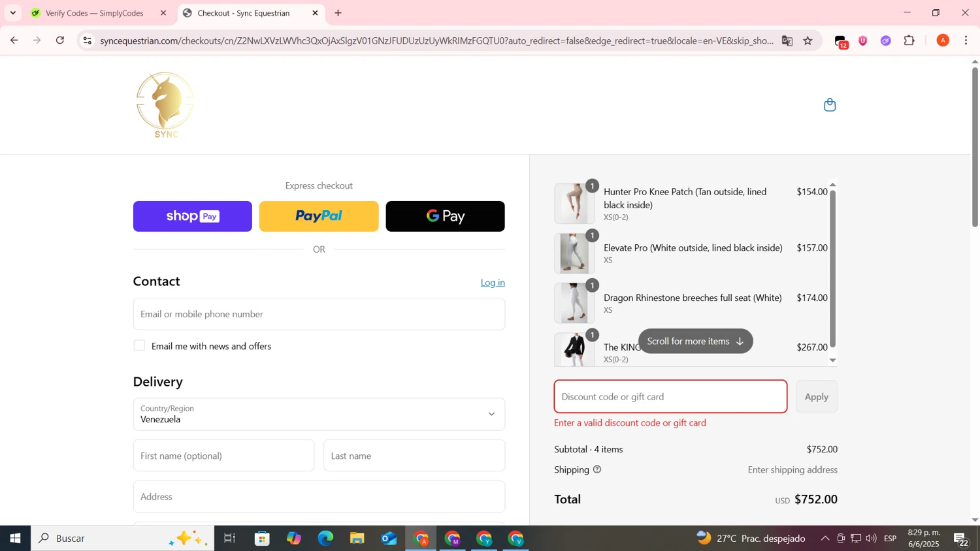Click the order summary scroll-down arrow
980x551 pixels.
click(x=833, y=360)
